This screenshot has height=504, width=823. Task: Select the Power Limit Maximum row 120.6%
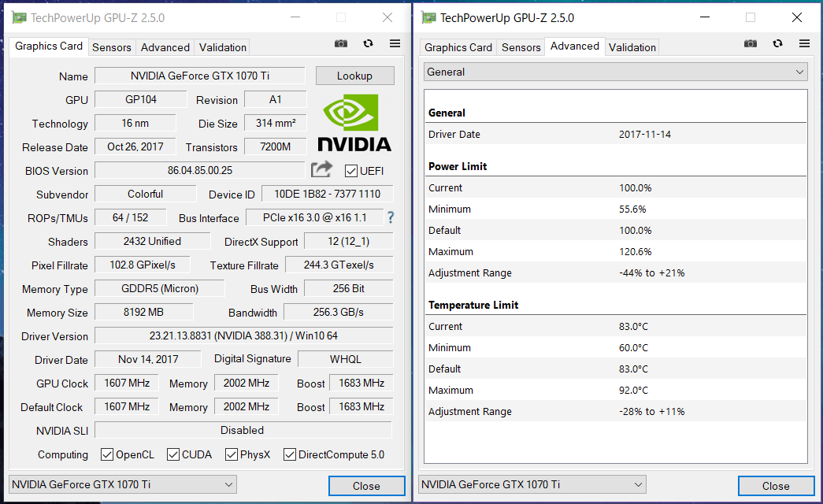[616, 251]
